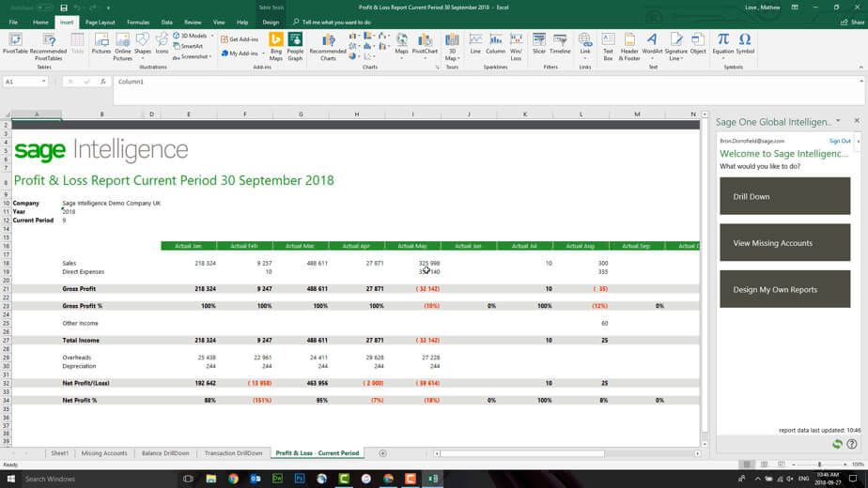The image size is (868, 488).
Task: Expand the Sage One Global Intelligence panel menu
Action: pyautogui.click(x=838, y=121)
